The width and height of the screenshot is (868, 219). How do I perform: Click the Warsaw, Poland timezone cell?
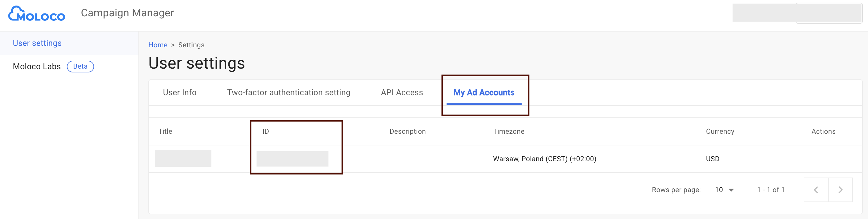tap(544, 159)
